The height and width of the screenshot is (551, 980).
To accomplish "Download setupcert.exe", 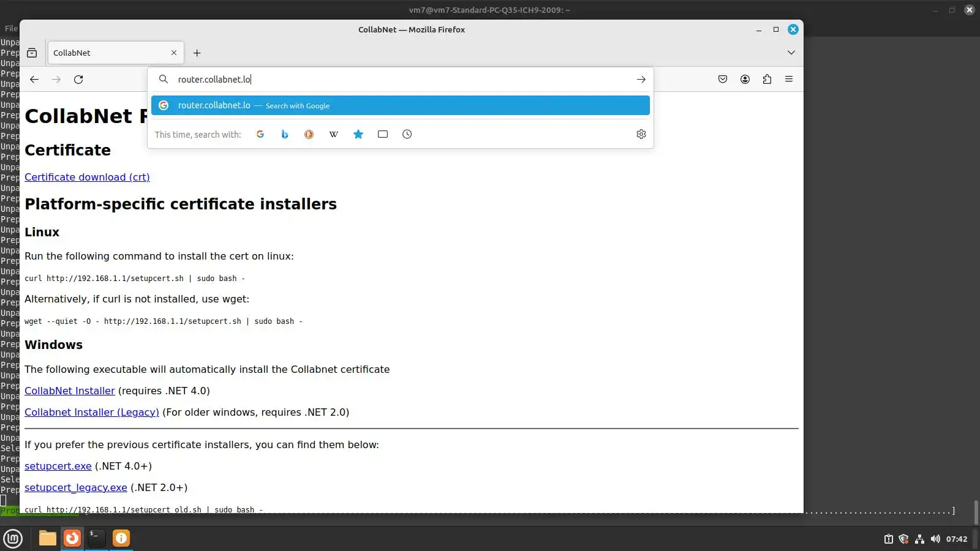I will (58, 466).
